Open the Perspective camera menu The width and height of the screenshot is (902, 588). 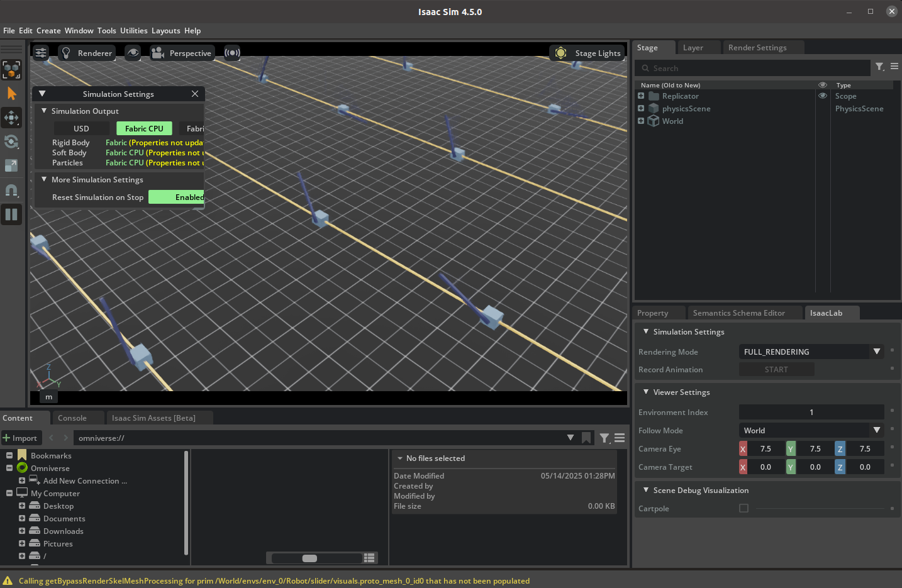click(x=182, y=53)
